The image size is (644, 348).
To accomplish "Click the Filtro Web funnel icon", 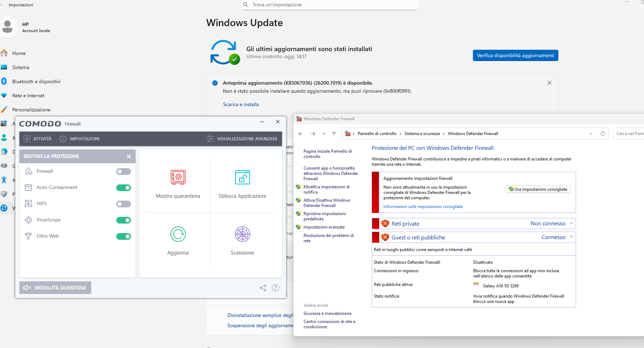I will pos(29,236).
